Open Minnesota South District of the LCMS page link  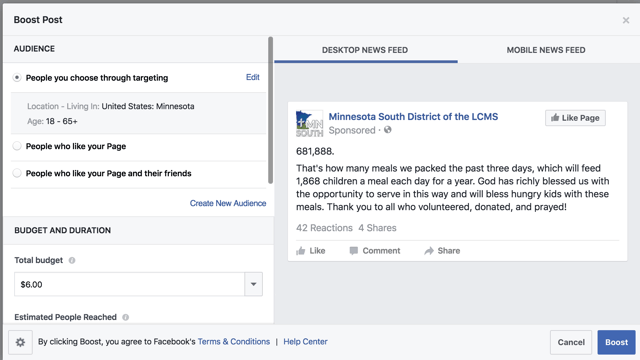point(413,117)
